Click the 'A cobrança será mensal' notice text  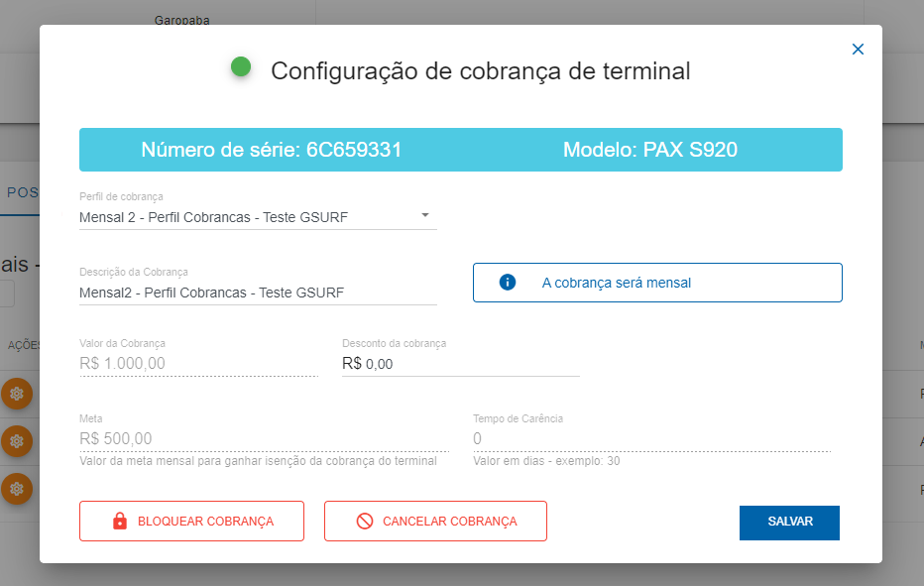616,283
